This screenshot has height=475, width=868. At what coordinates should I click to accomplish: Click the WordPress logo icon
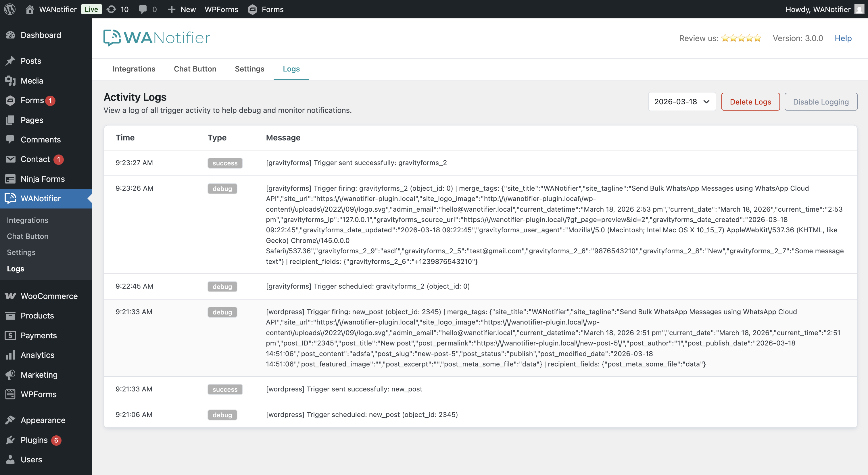pyautogui.click(x=10, y=9)
